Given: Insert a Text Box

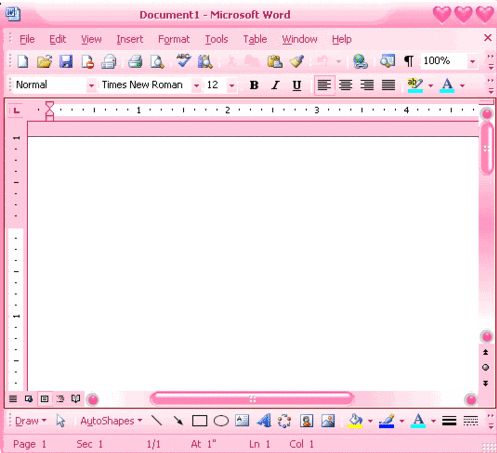Looking at the screenshot, I should [x=242, y=420].
